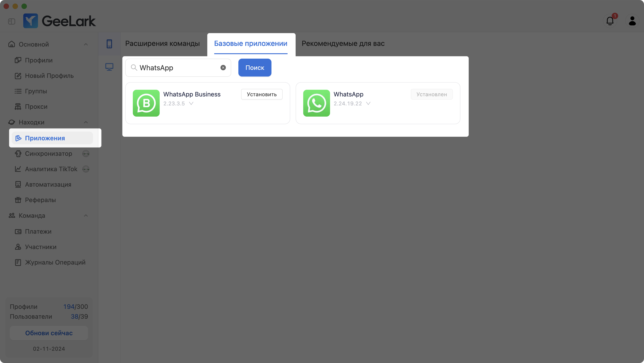Click the GeeLark logo

59,21
